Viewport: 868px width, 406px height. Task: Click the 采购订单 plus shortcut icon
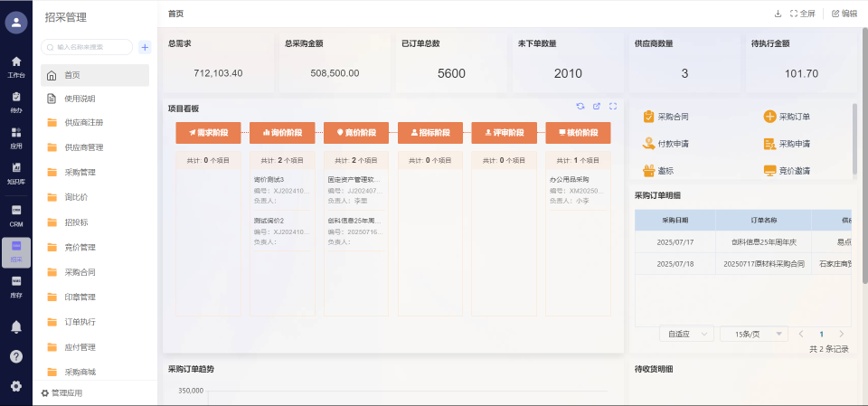(x=769, y=117)
